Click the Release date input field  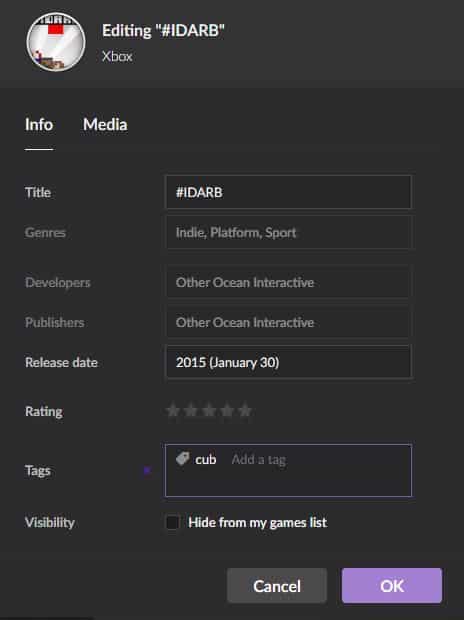click(288, 362)
